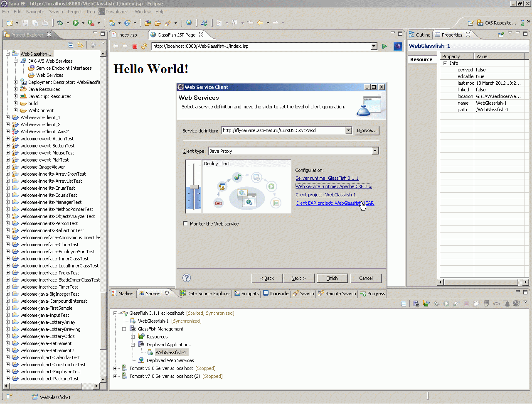Click the green Run icon in main toolbar
This screenshot has height=404, width=532.
tap(76, 23)
